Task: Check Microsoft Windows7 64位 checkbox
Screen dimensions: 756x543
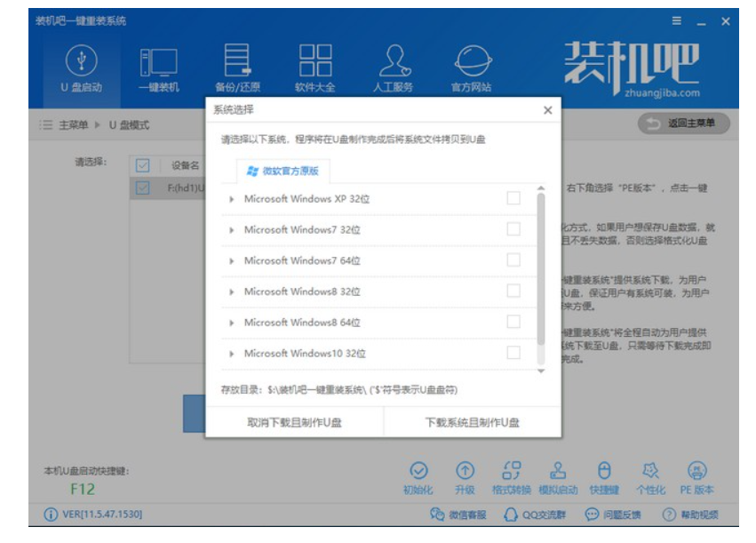Action: (x=513, y=260)
